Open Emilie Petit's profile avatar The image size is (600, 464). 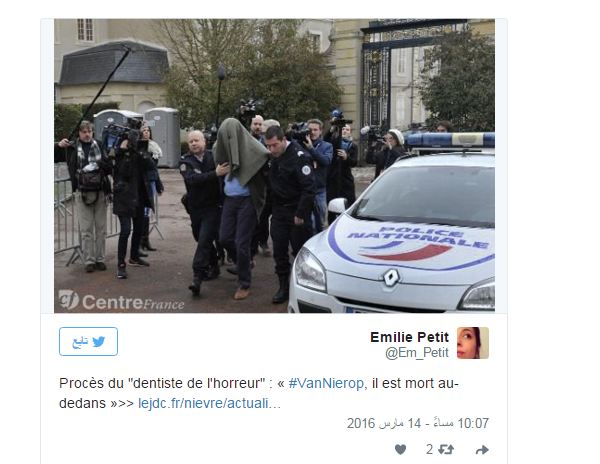click(x=473, y=343)
